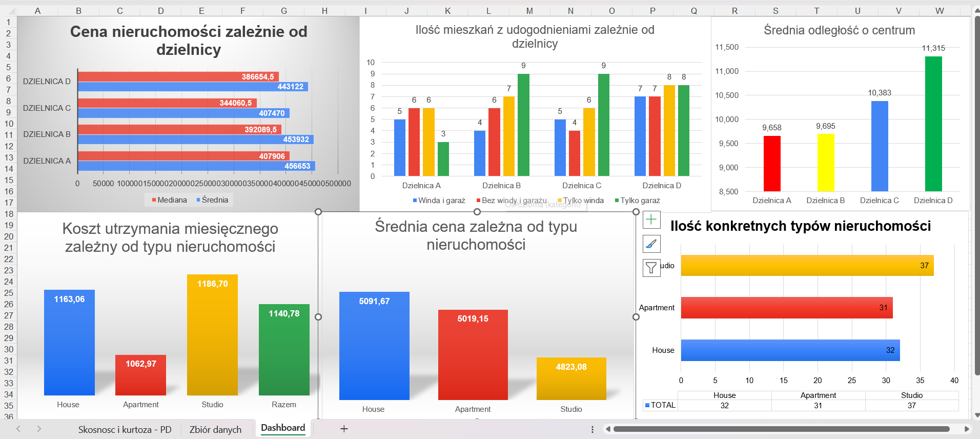Click horizontal scrollbar right arrow

click(967, 429)
